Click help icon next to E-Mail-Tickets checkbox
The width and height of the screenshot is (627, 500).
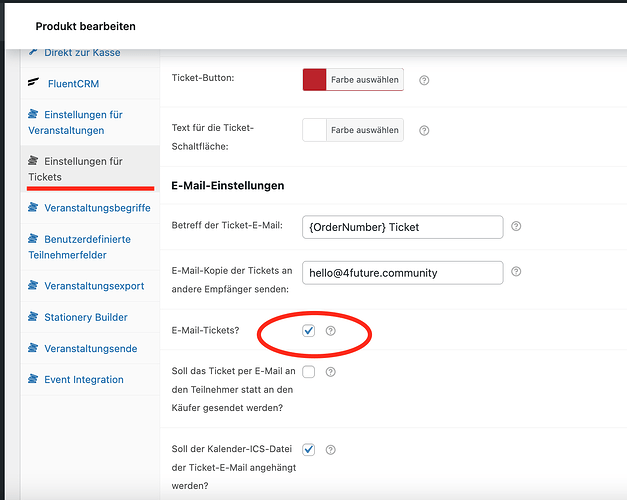point(331,331)
